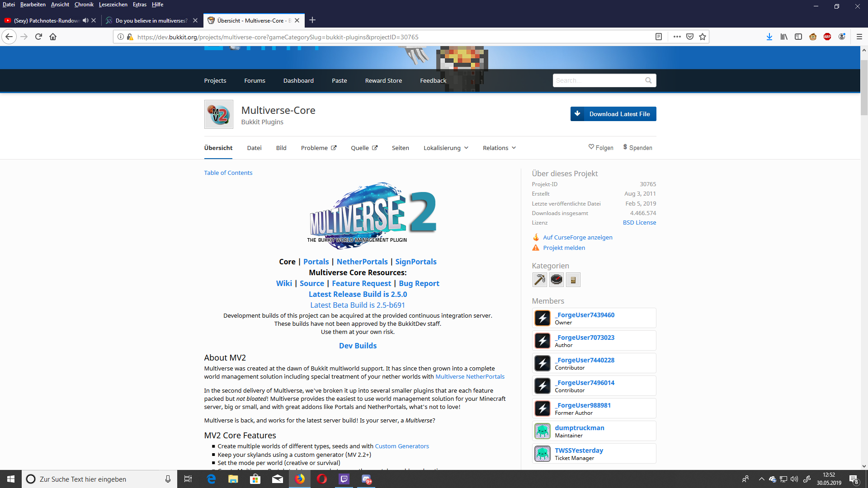Viewport: 868px width, 488px height.
Task: Open member dumptruckman's profile
Action: click(580, 428)
